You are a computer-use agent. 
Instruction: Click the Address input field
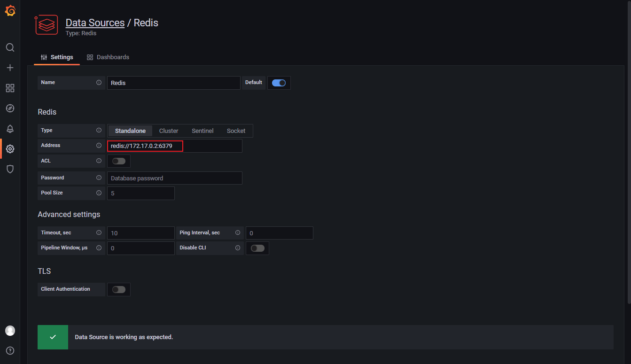[175, 146]
